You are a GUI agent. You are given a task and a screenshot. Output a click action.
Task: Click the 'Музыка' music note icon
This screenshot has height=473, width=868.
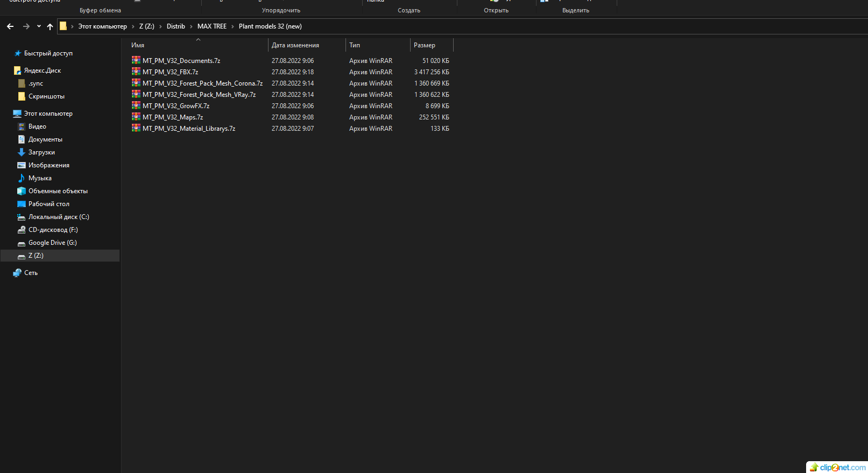pos(22,178)
